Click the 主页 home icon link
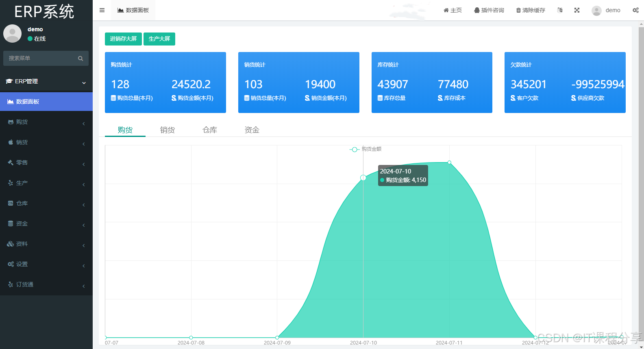The height and width of the screenshot is (349, 644). click(x=453, y=10)
